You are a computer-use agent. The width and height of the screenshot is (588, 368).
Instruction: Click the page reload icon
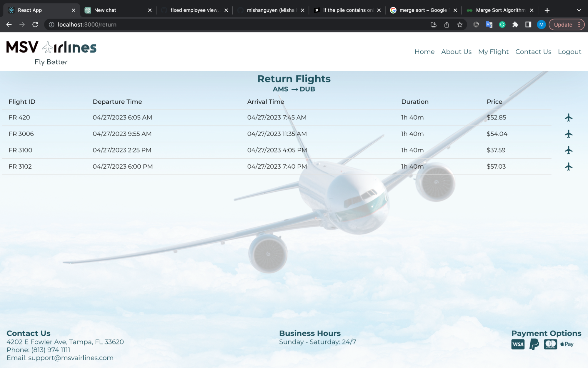35,24
